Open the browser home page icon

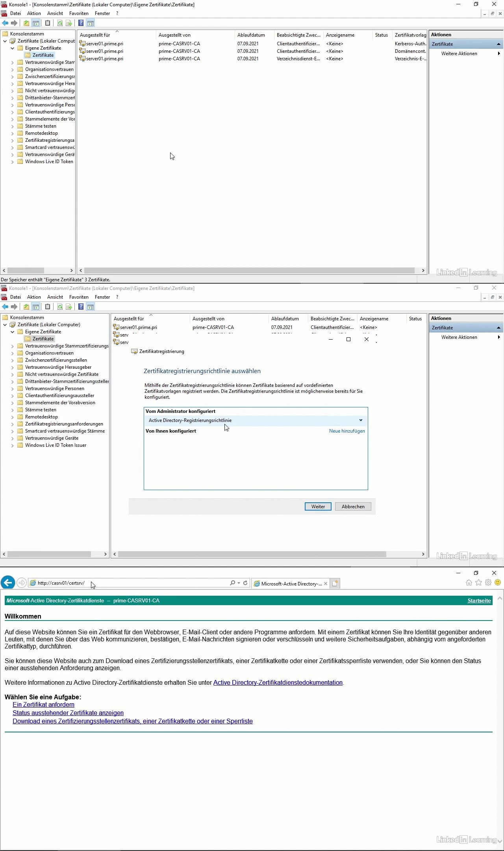click(469, 583)
